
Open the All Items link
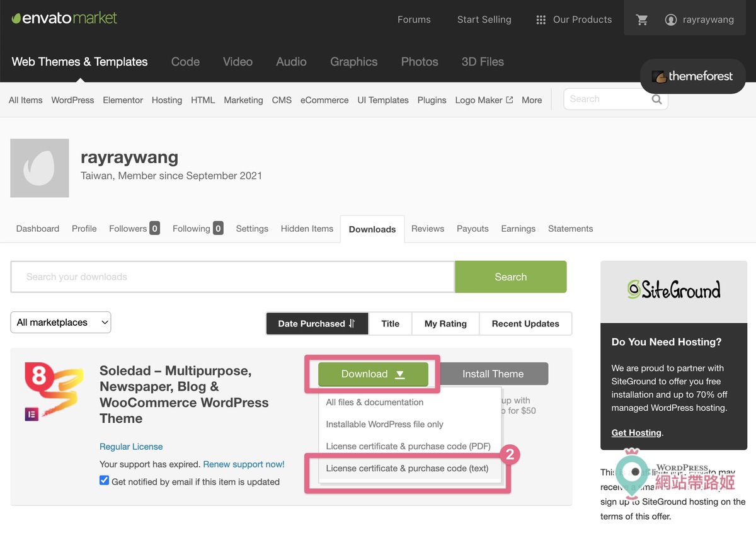[x=26, y=100]
